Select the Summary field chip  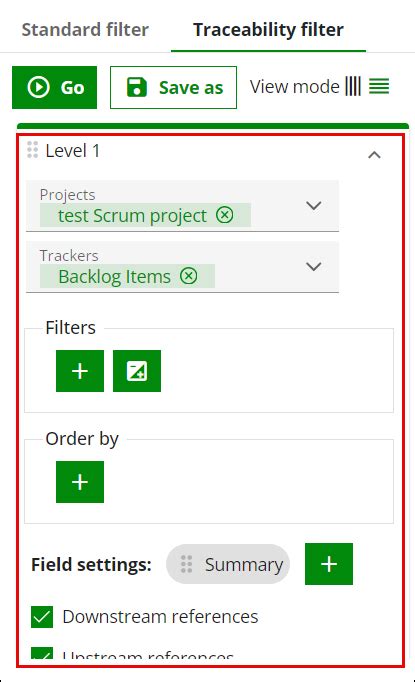(228, 564)
